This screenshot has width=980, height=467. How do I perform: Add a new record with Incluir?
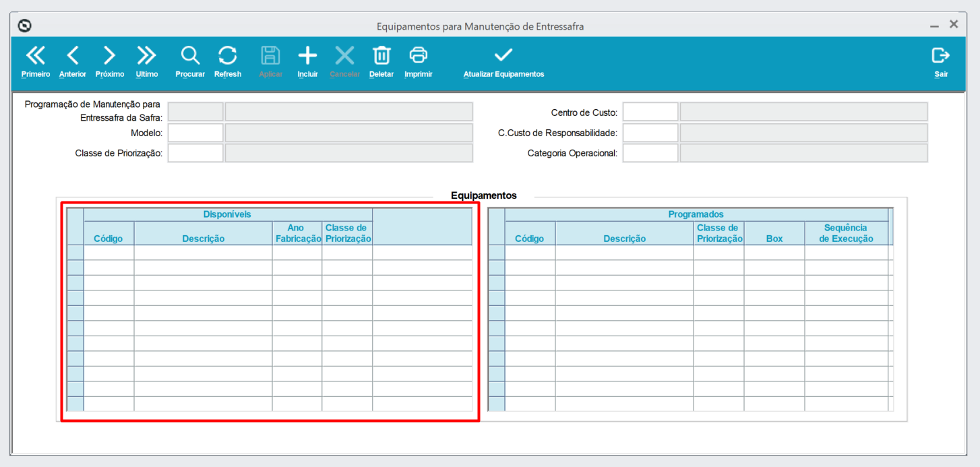[x=307, y=62]
